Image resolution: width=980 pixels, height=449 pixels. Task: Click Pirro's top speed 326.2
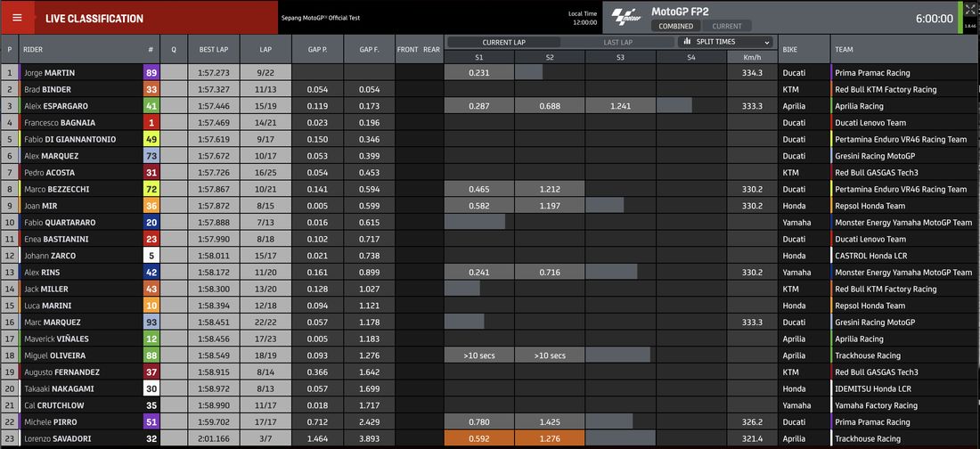pyautogui.click(x=752, y=422)
